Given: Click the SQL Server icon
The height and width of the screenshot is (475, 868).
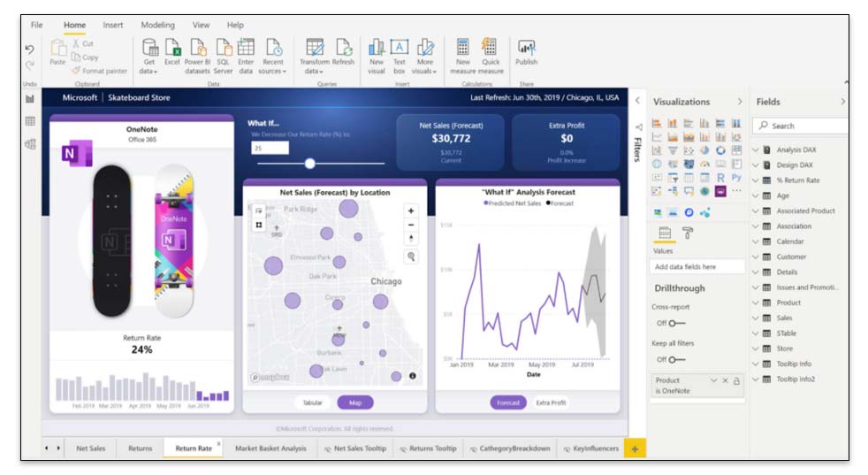Looking at the screenshot, I should point(223,48).
